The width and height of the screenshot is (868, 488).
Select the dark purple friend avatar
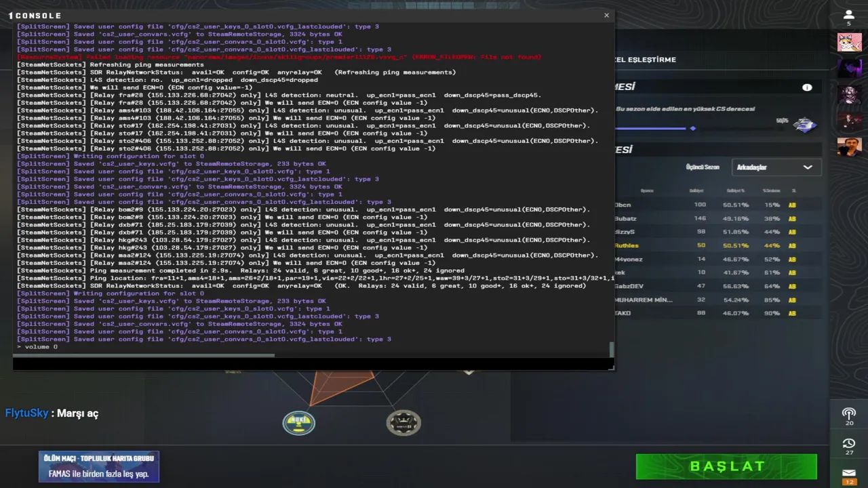[x=849, y=68]
